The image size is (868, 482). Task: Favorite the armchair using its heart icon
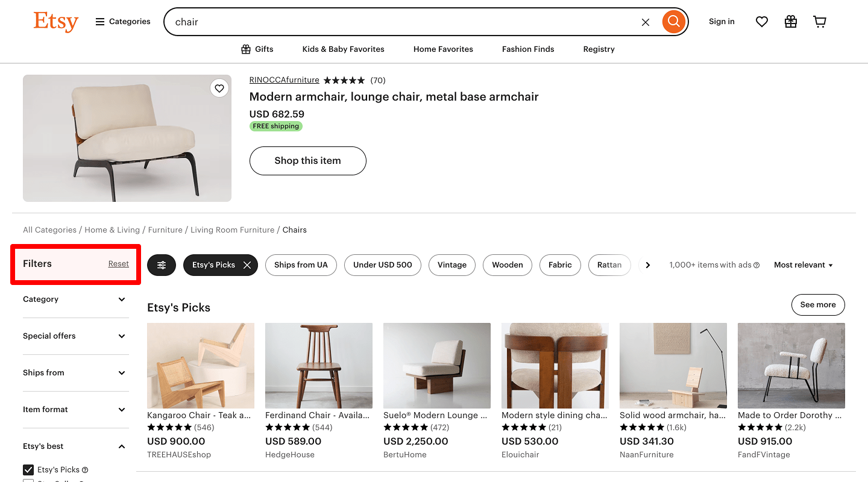[219, 88]
